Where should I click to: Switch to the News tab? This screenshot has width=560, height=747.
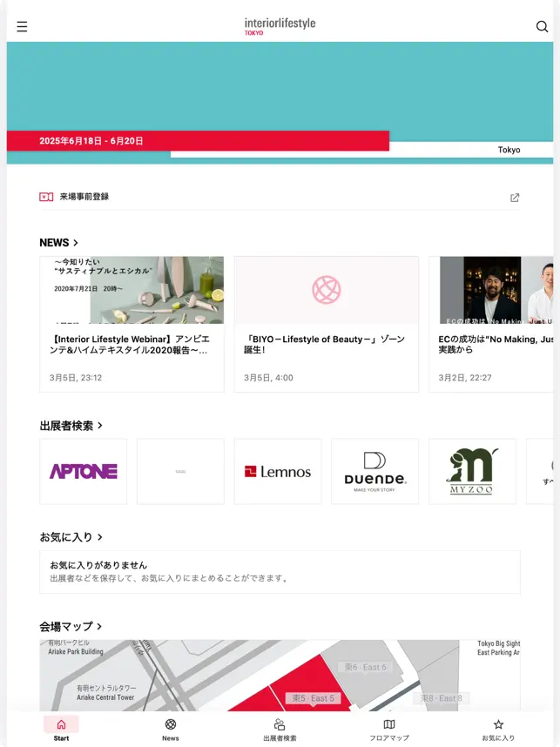(x=171, y=730)
